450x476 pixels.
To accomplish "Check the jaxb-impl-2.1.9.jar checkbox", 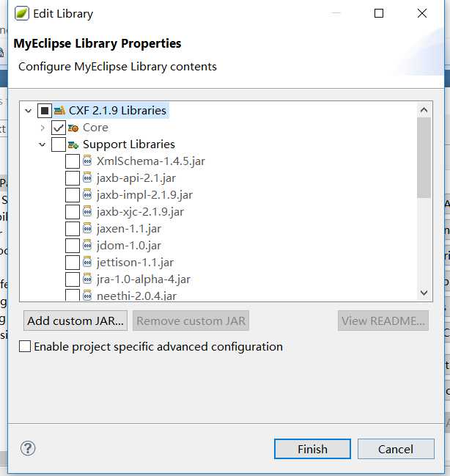I will 73,195.
